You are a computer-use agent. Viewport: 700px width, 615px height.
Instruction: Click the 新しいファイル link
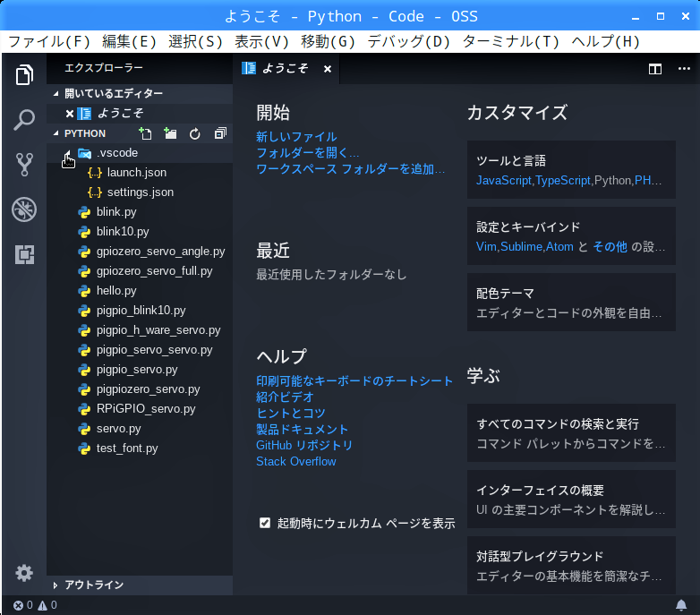click(x=296, y=137)
